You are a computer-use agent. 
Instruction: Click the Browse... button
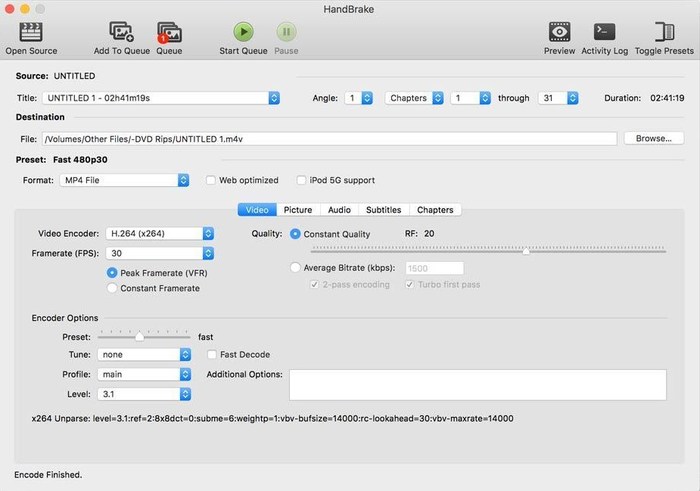click(654, 138)
